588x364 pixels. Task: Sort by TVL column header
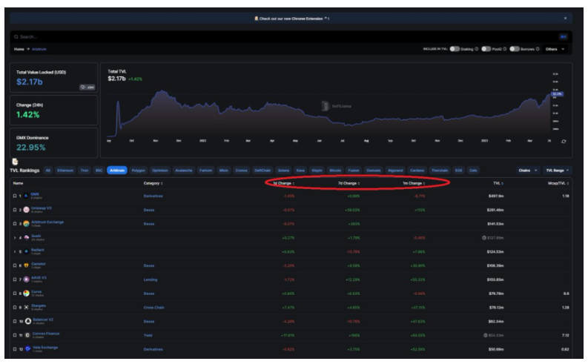tap(498, 183)
